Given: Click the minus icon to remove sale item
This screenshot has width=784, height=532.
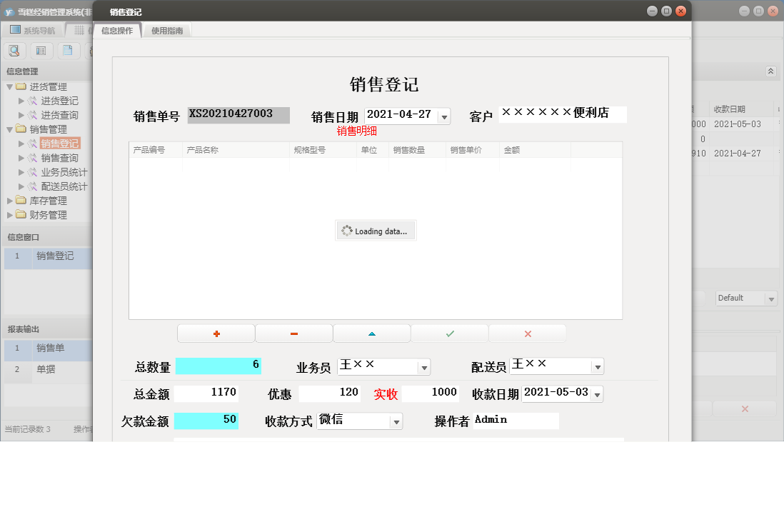Looking at the screenshot, I should (x=293, y=333).
